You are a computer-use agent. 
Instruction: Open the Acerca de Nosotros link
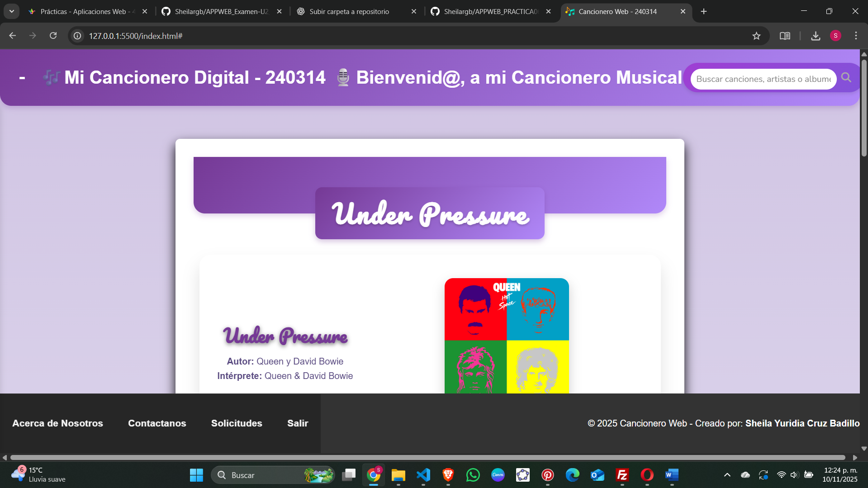(57, 423)
